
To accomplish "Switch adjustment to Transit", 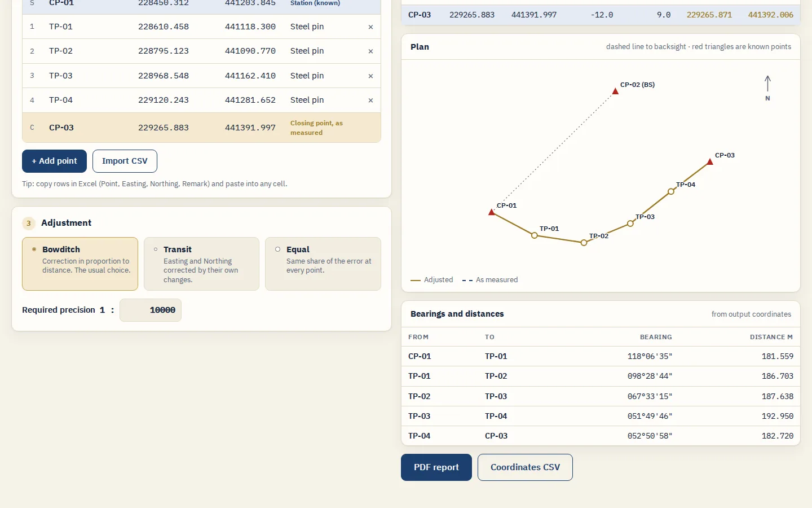I will [201, 264].
